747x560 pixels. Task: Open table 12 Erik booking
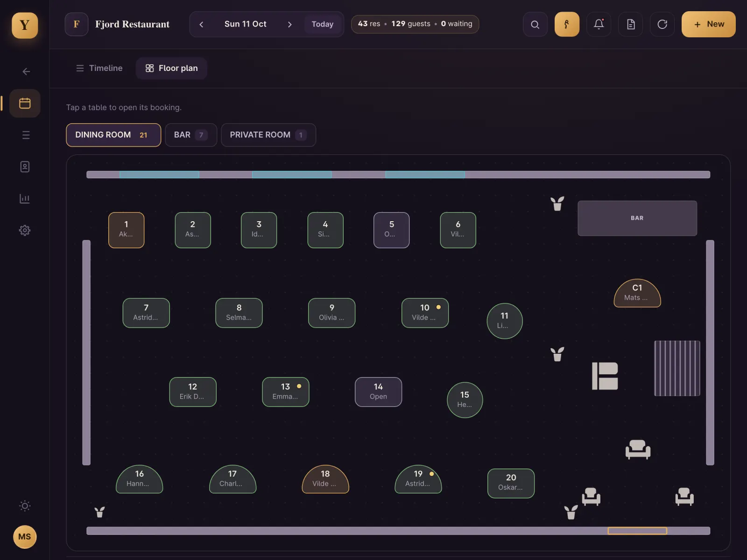(193, 392)
